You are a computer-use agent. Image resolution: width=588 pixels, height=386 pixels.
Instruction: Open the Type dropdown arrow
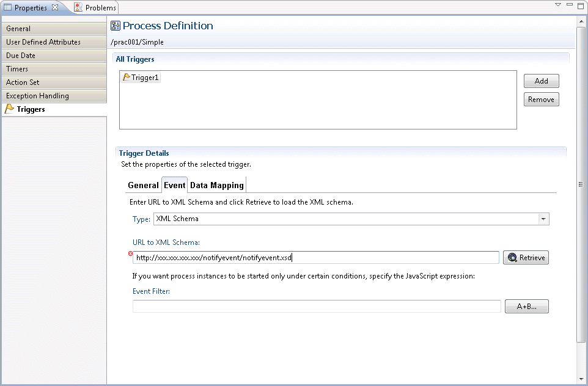543,219
